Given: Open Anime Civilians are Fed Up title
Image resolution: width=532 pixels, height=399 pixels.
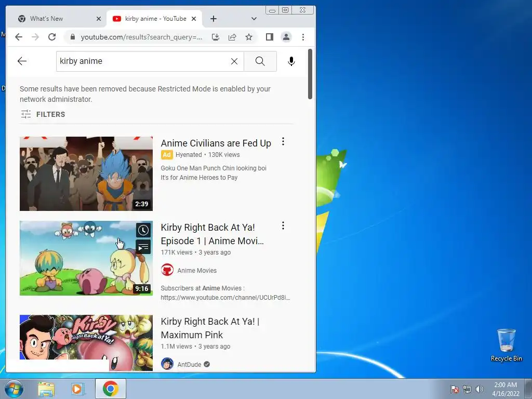Looking at the screenshot, I should (216, 143).
